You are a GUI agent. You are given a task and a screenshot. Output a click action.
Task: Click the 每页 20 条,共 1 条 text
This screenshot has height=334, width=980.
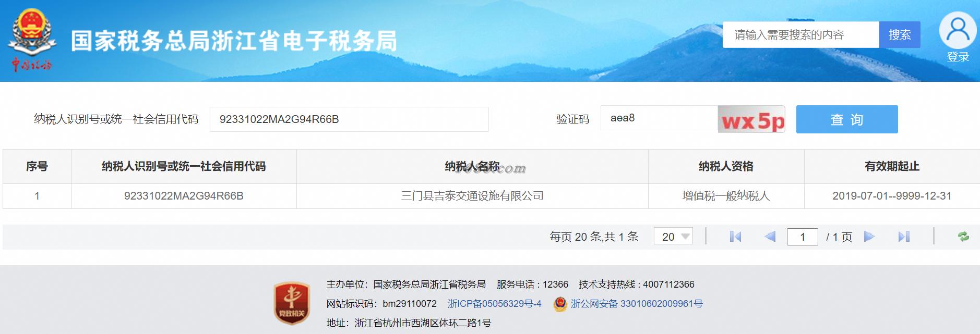[594, 237]
